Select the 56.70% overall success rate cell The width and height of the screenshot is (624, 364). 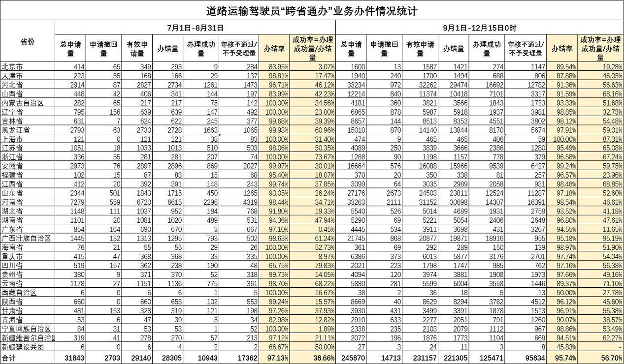click(600, 359)
